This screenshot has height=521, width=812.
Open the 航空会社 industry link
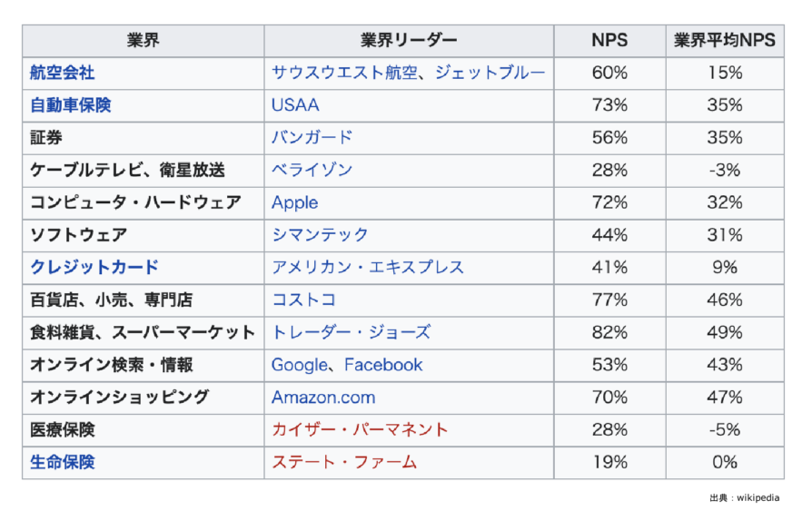click(62, 73)
